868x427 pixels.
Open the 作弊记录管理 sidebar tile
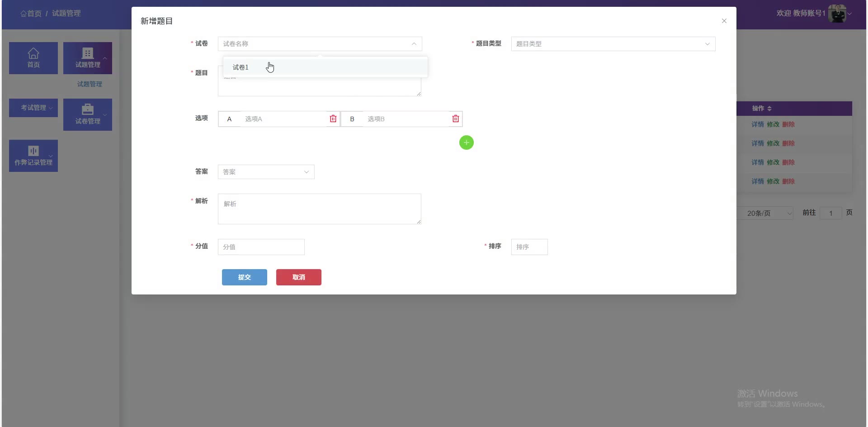tap(33, 156)
